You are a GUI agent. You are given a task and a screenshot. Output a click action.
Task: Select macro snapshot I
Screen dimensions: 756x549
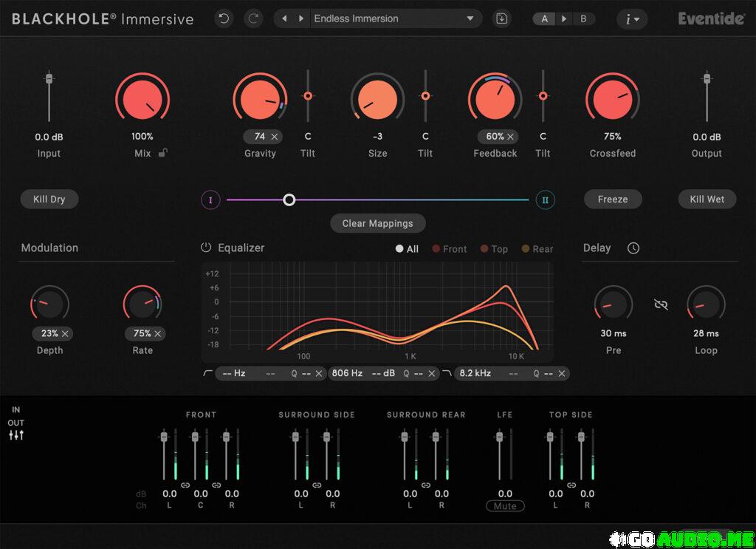210,200
